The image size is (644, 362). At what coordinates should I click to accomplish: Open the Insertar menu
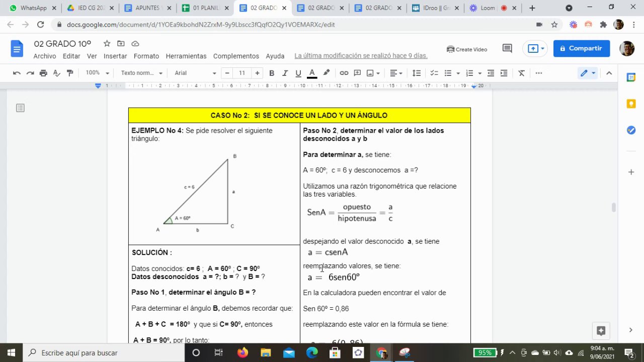click(x=115, y=56)
